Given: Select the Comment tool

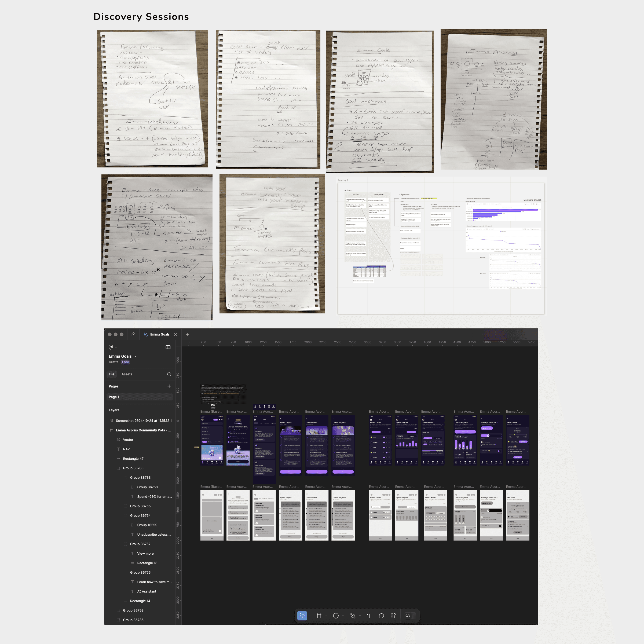Looking at the screenshot, I should pos(381,616).
